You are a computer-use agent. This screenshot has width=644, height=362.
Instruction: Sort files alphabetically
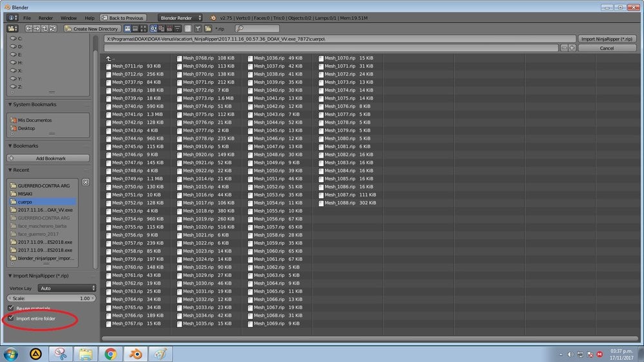pyautogui.click(x=154, y=29)
